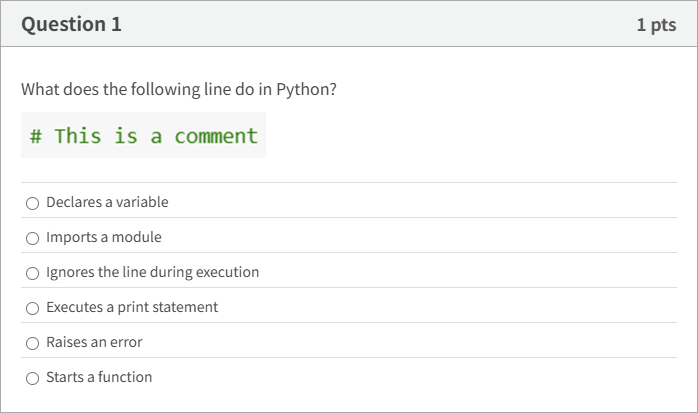Click the 'Question 1' heading
The width and height of the screenshot is (698, 413).
(x=71, y=24)
